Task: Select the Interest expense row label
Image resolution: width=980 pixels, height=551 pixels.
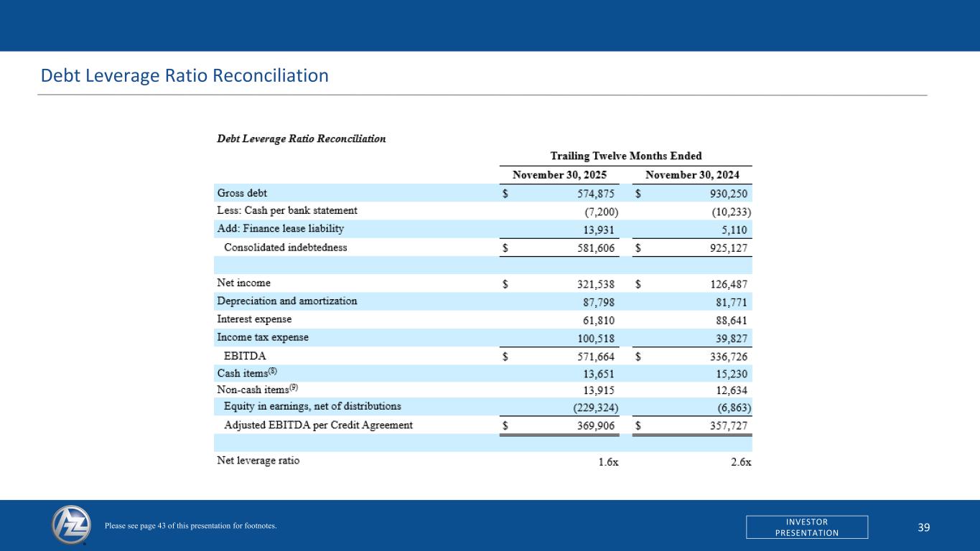Action: [x=254, y=319]
